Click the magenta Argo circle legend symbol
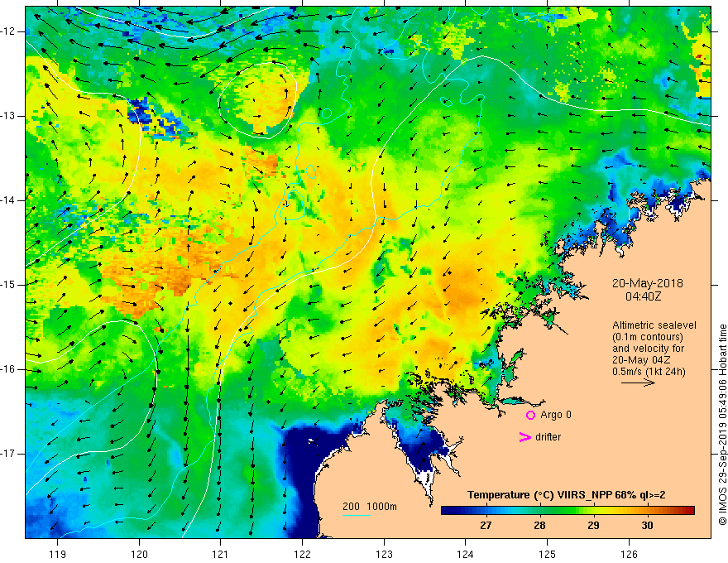Screen dimensions: 728x563 530,416
